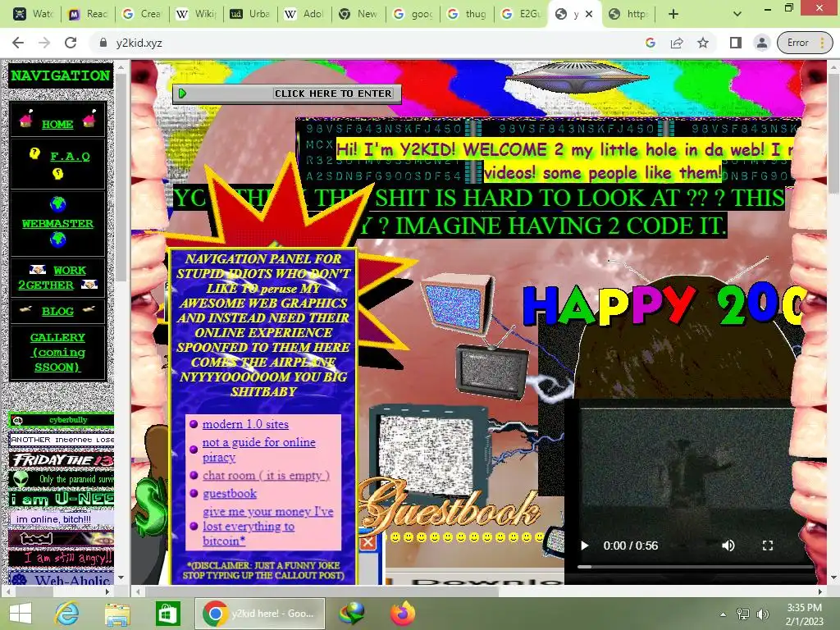Viewport: 840px width, 630px height.
Task: Click the Only the paranoid survive banner
Action: click(x=62, y=479)
